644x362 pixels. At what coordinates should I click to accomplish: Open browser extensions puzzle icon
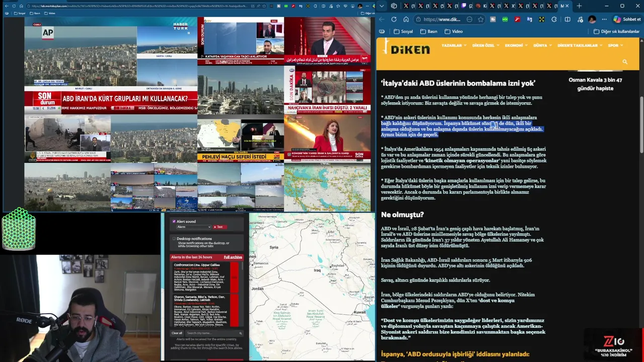pyautogui.click(x=554, y=19)
